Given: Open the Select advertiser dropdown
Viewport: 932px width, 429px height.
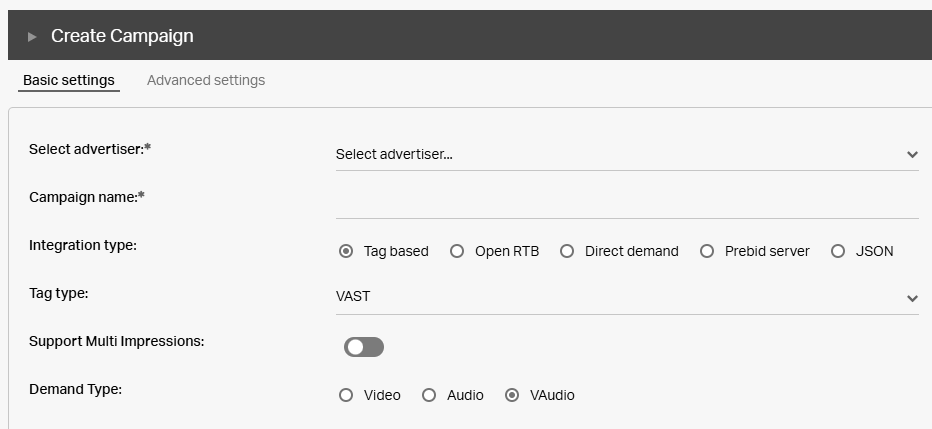Looking at the screenshot, I should [620, 154].
